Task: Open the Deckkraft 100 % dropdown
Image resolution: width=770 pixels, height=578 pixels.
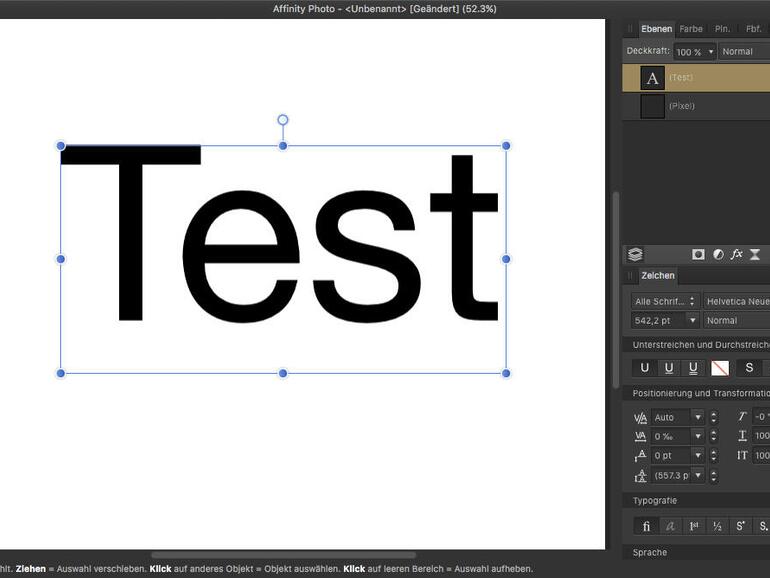Action: [695, 52]
